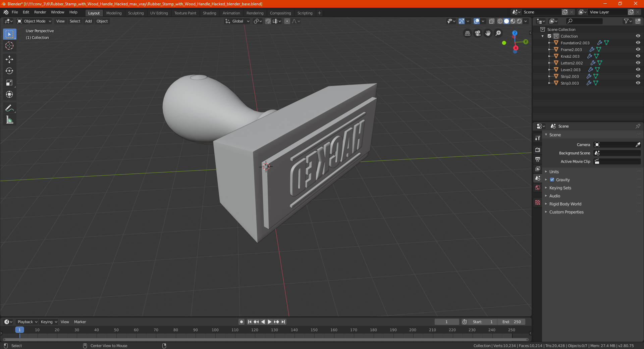Open View Layer properties tab icon
644x349 pixels.
coord(538,168)
